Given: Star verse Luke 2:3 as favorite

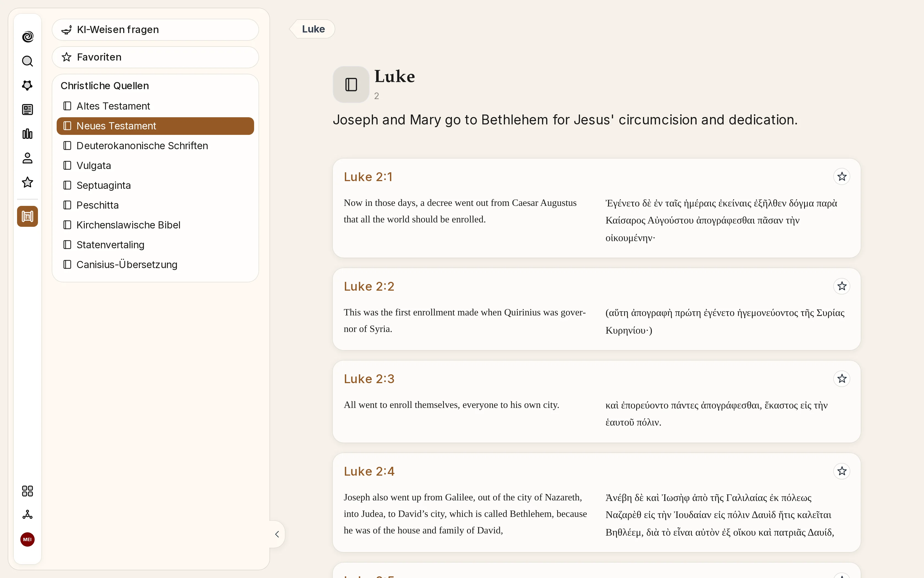Looking at the screenshot, I should 842,379.
